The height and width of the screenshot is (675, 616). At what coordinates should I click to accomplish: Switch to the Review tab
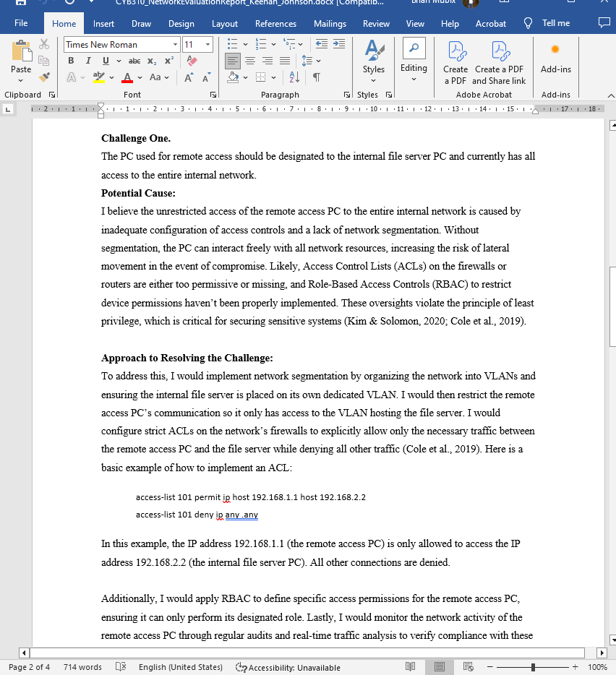(376, 24)
